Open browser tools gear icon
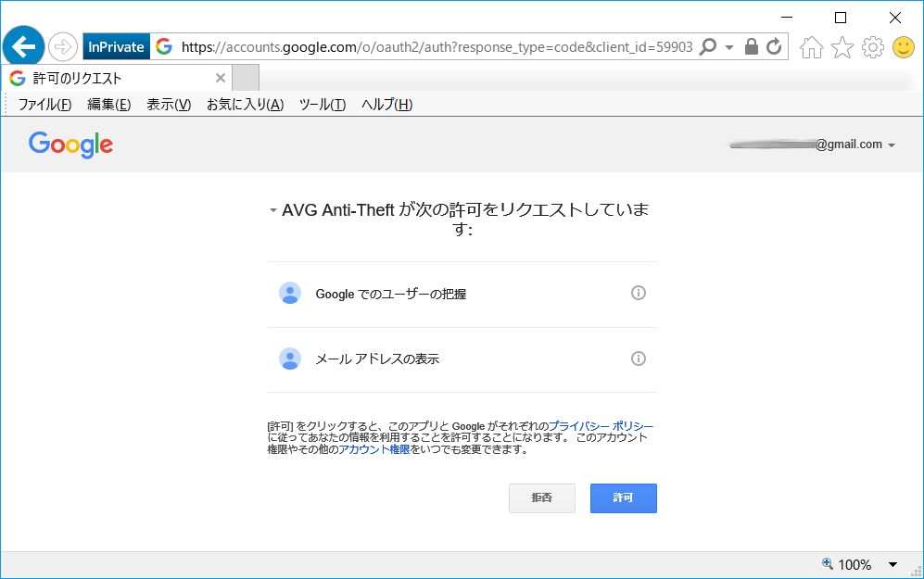Screen dimensions: 924x579 tap(873, 47)
